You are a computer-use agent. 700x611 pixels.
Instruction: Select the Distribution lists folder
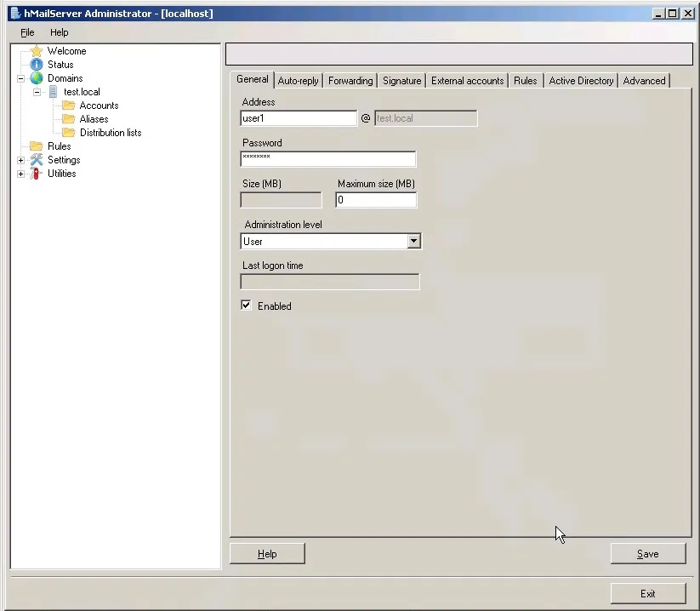[x=108, y=133]
